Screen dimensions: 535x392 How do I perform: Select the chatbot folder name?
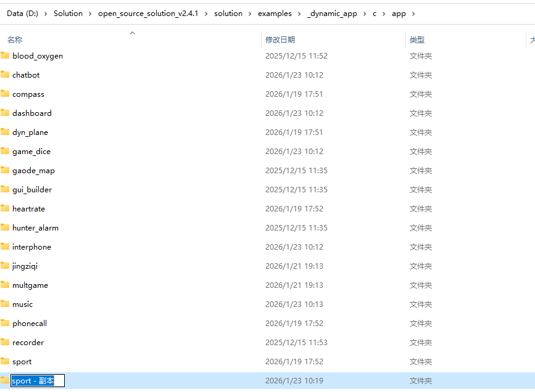point(26,75)
